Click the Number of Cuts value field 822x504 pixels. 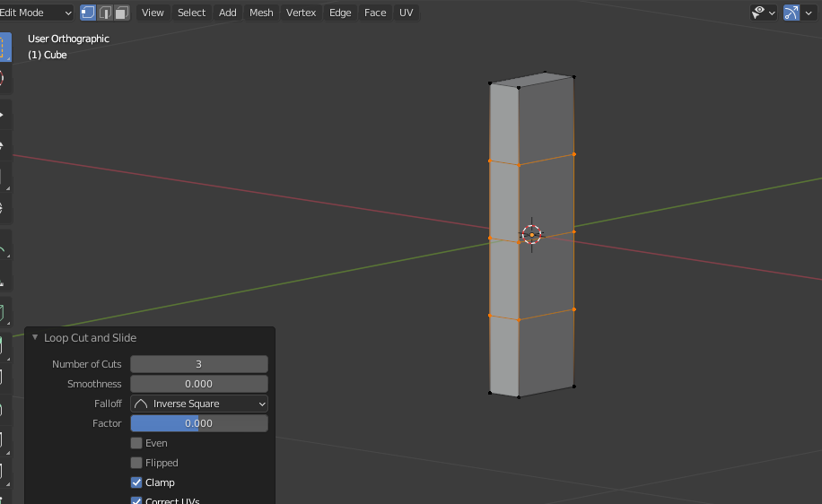coord(198,364)
